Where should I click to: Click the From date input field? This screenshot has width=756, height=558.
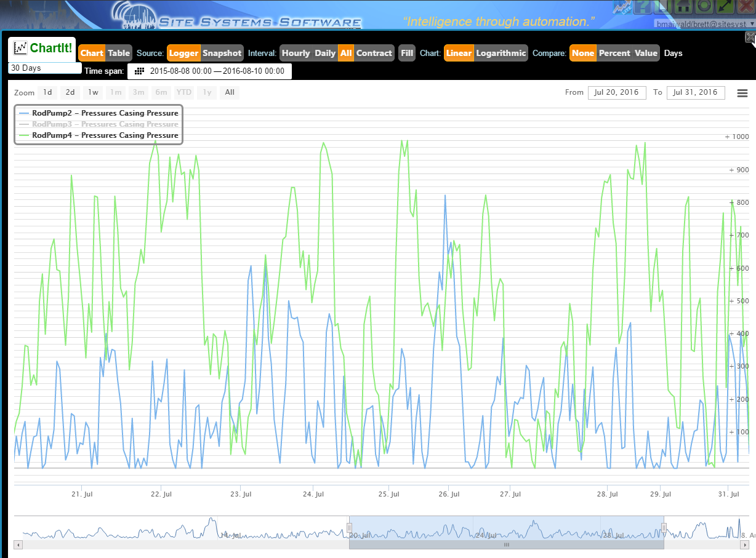pos(617,93)
